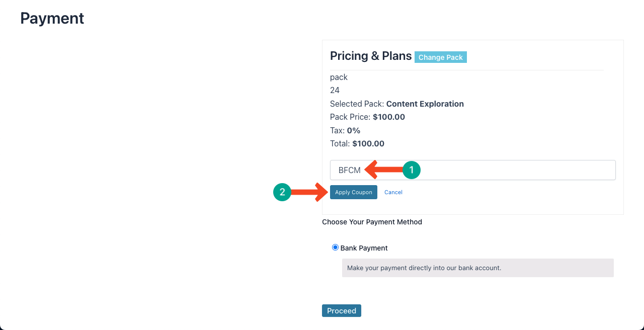The width and height of the screenshot is (644, 330).
Task: Click the Bank Payment label text
Action: (364, 248)
